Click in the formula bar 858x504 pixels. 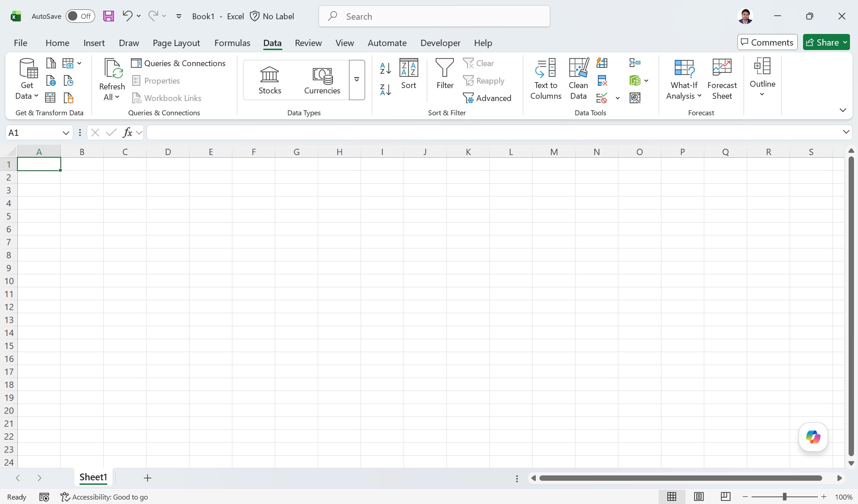[493, 132]
